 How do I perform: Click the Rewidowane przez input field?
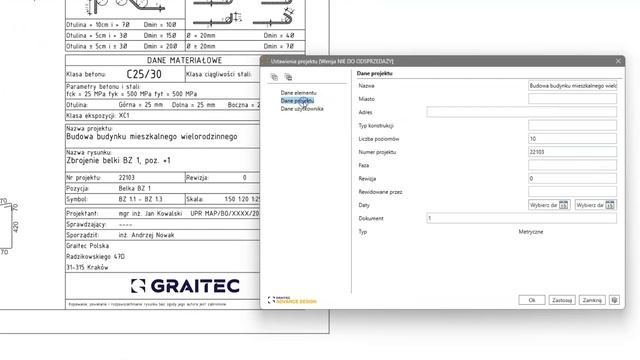click(572, 191)
